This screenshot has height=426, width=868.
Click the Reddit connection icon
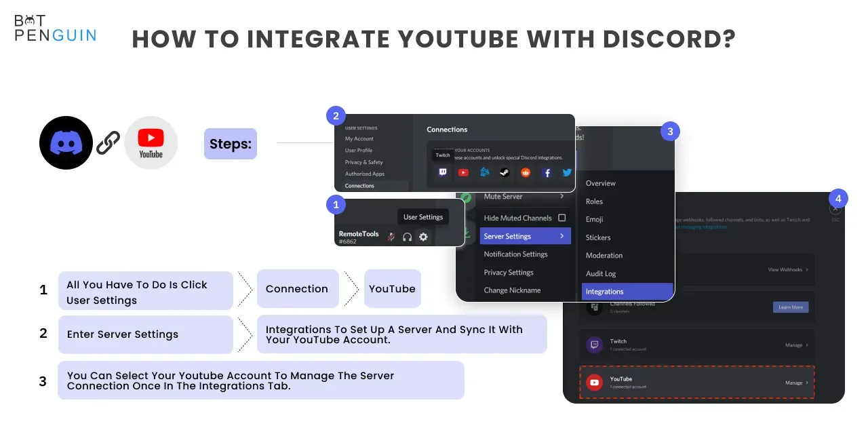point(526,172)
